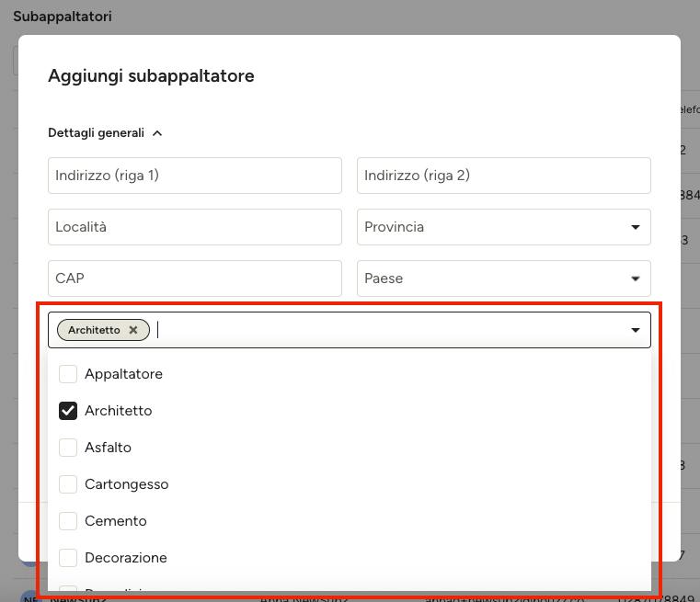Viewport: 700px width, 602px height.
Task: Focus the Località input field
Action: click(195, 227)
